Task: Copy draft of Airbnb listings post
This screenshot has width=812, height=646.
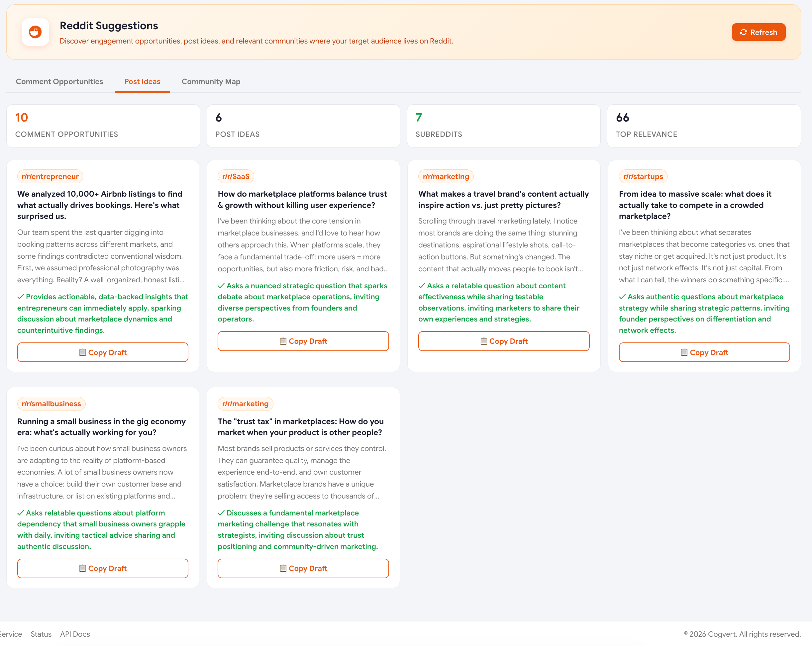Action: 102,352
